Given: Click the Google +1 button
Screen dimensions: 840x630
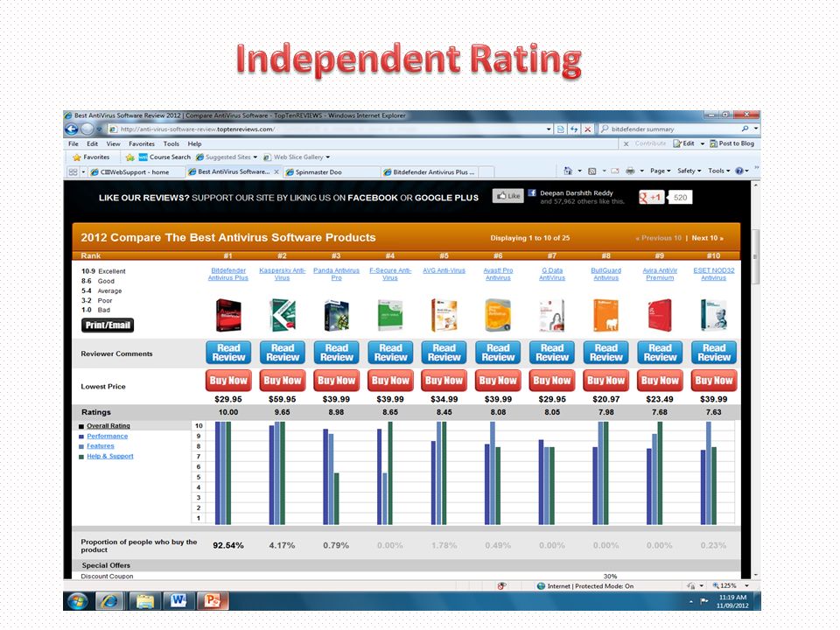Looking at the screenshot, I should click(651, 197).
